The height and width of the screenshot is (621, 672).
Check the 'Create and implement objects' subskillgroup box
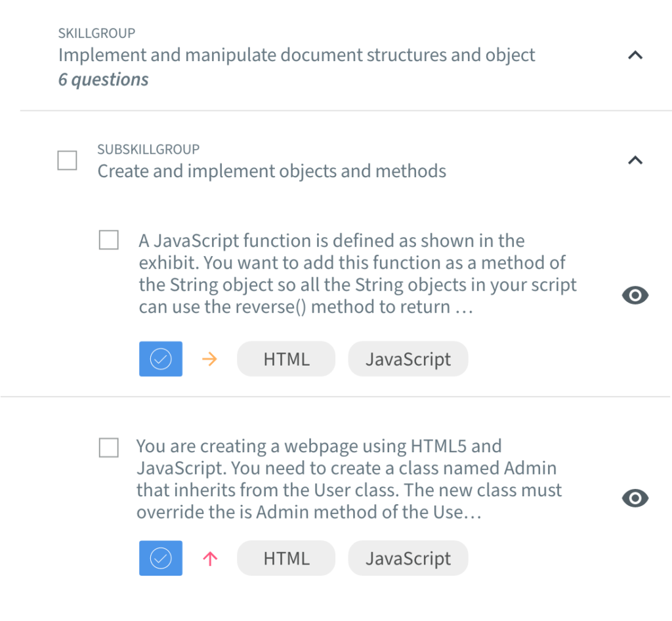pyautogui.click(x=67, y=160)
